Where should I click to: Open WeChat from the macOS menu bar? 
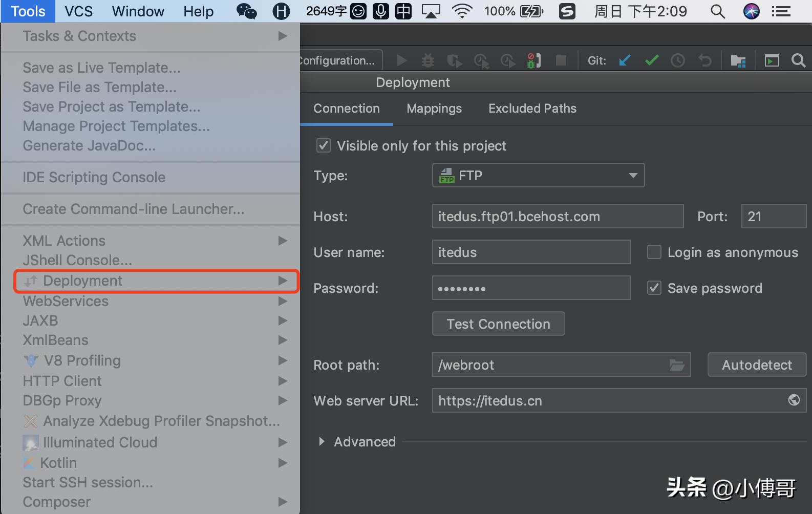pyautogui.click(x=246, y=11)
